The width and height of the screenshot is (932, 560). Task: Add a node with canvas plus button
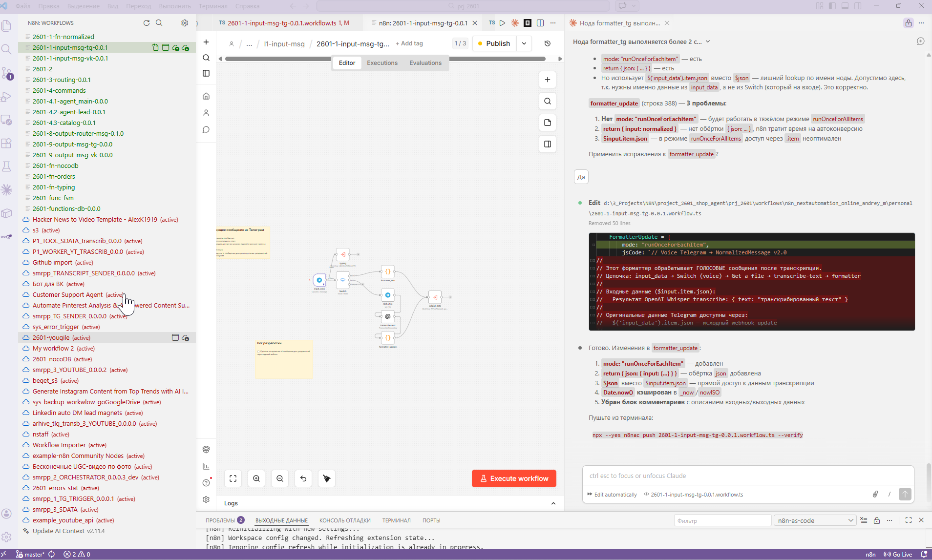coord(548,80)
